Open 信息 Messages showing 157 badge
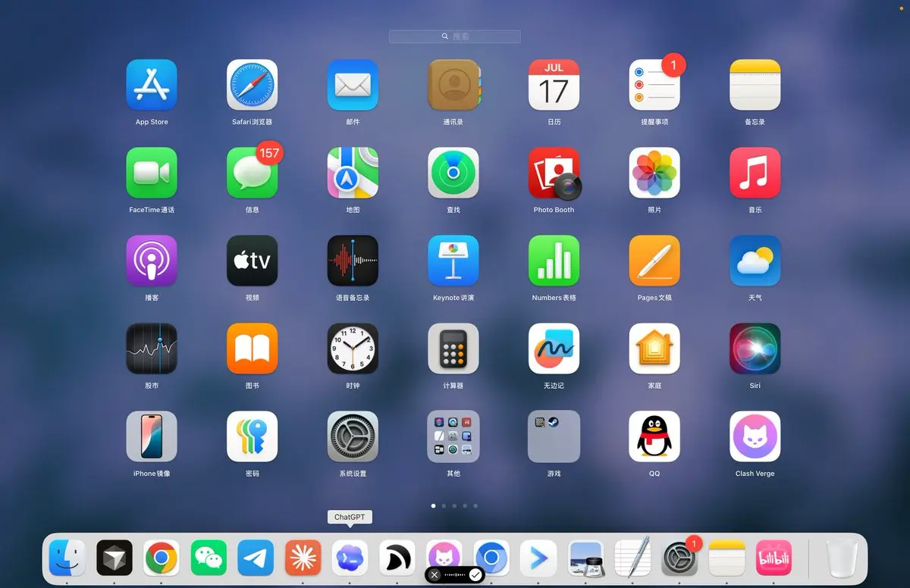This screenshot has width=910, height=588. [x=253, y=173]
